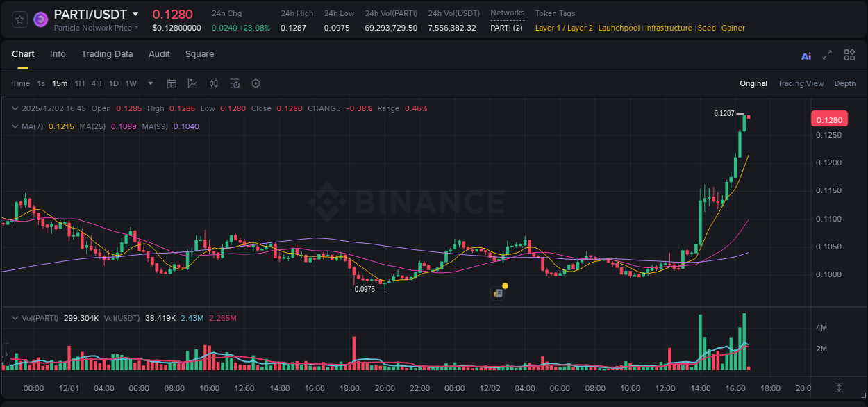
Task: Switch to the Trading Data tab
Action: [x=107, y=54]
